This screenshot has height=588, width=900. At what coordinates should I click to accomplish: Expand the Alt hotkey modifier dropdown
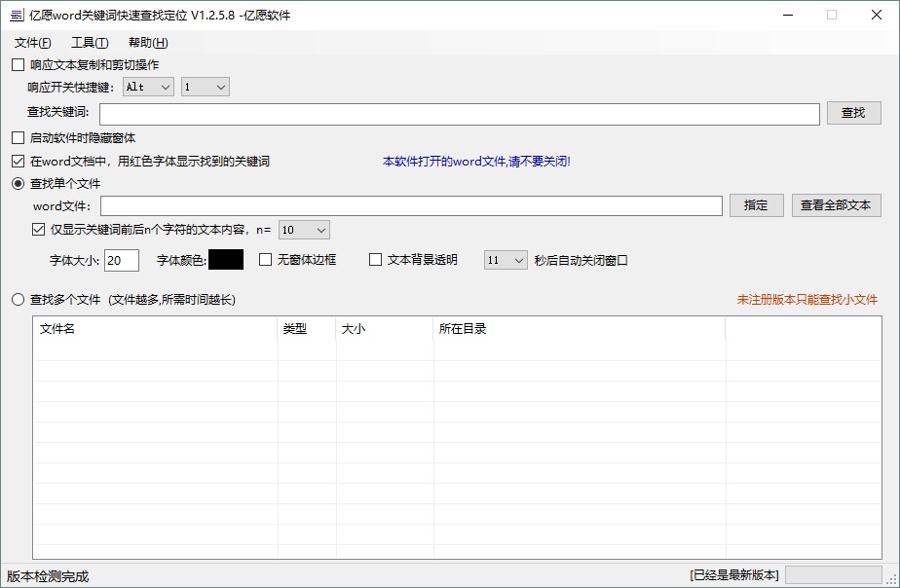tap(148, 88)
